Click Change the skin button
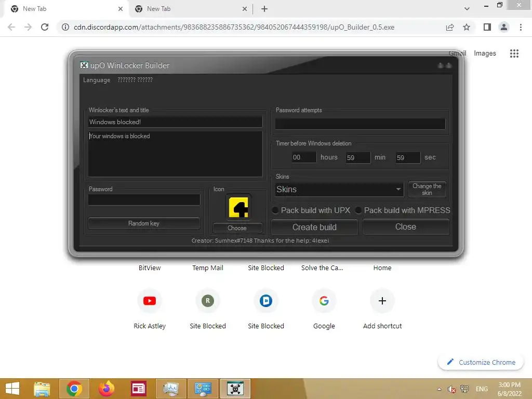The width and height of the screenshot is (532, 399). (427, 189)
